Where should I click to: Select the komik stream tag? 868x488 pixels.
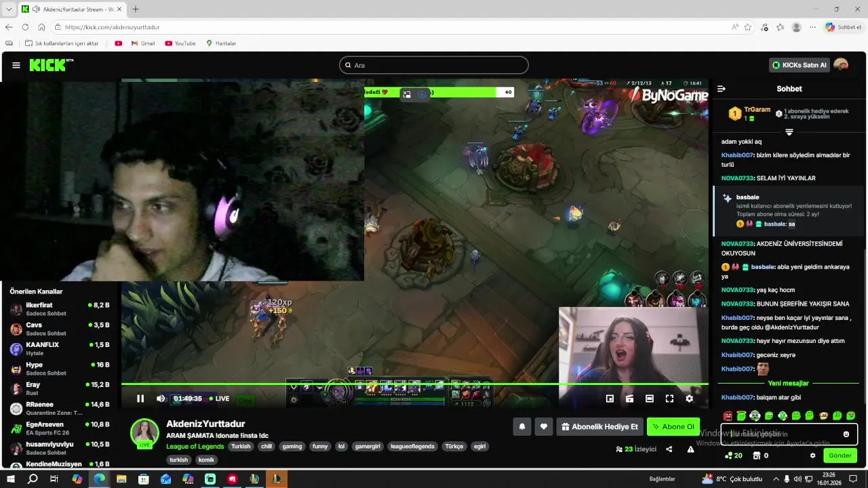pyautogui.click(x=206, y=460)
